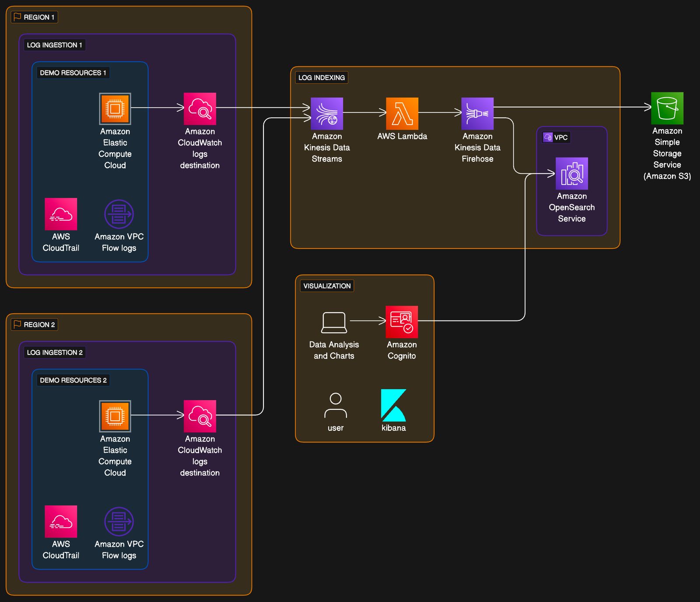Viewport: 700px width, 602px height.
Task: Select the 'Amazon Kinesis Data Firehose' caption
Action: click(x=477, y=148)
